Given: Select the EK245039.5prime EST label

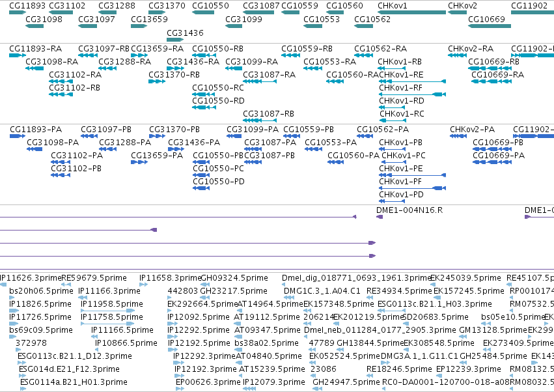Looking at the screenshot, I should (x=465, y=278).
